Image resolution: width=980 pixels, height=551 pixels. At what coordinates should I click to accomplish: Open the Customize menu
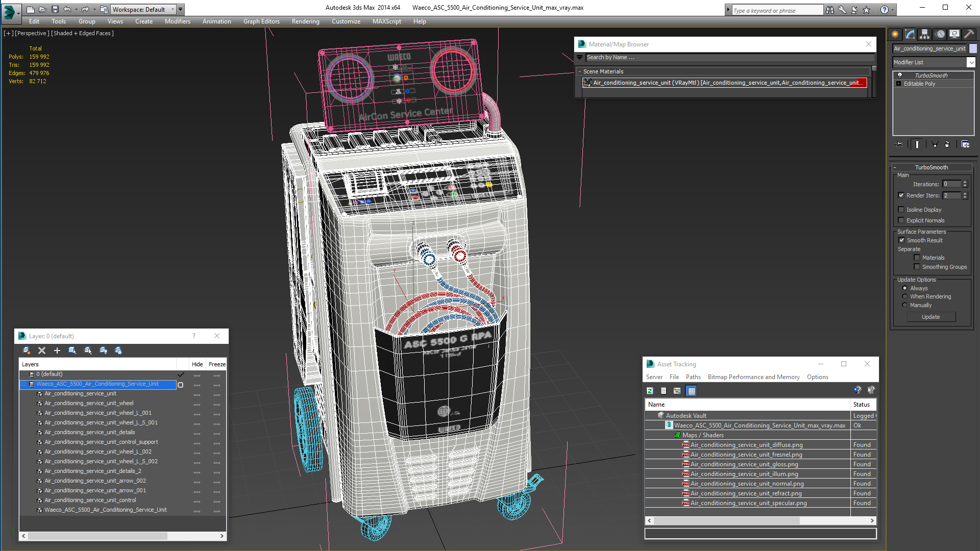click(346, 21)
